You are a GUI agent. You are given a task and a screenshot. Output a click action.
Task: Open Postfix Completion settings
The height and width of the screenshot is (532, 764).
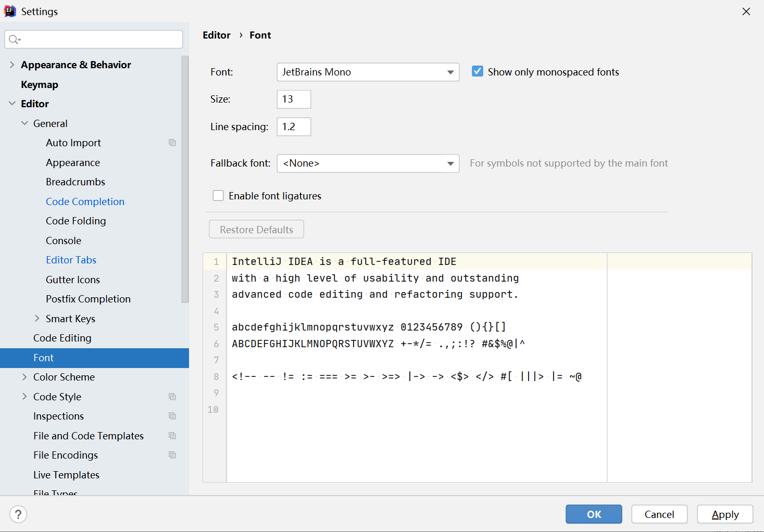88,299
